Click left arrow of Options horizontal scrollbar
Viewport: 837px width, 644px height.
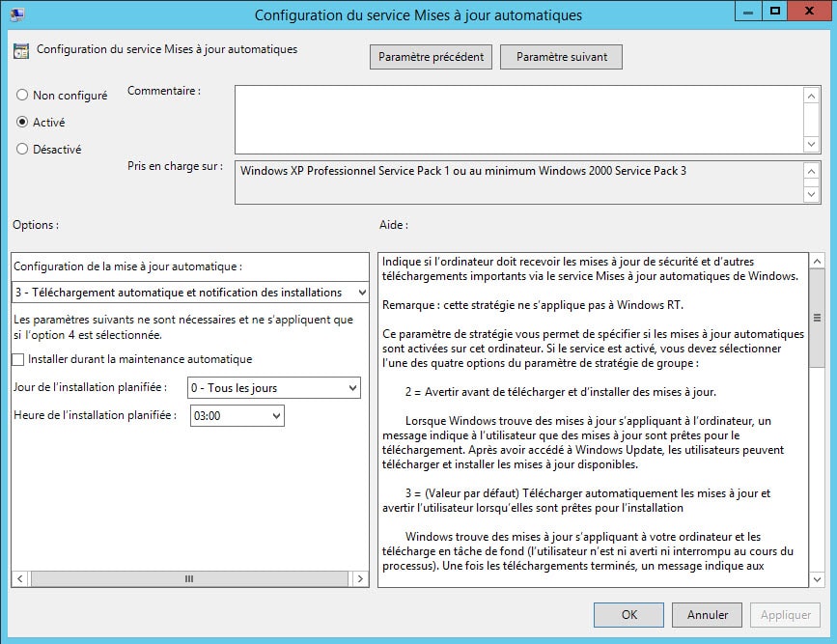pos(20,578)
